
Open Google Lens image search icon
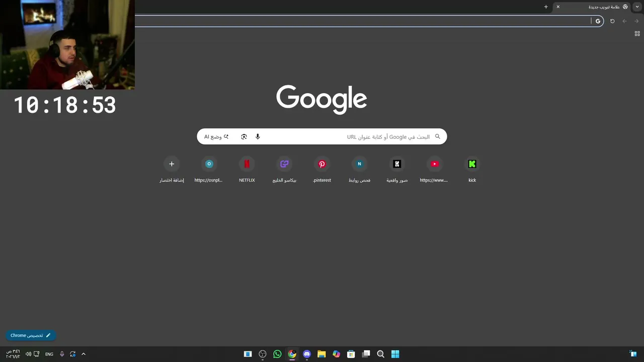244,137
